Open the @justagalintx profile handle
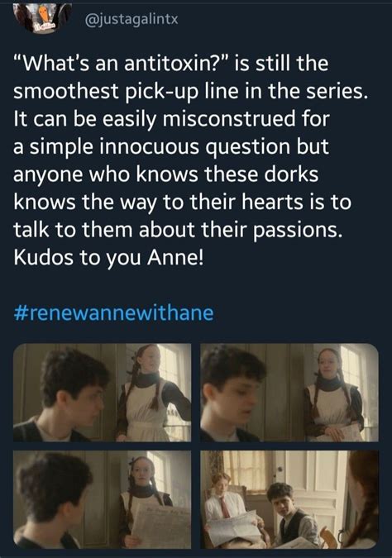 [x=131, y=19]
